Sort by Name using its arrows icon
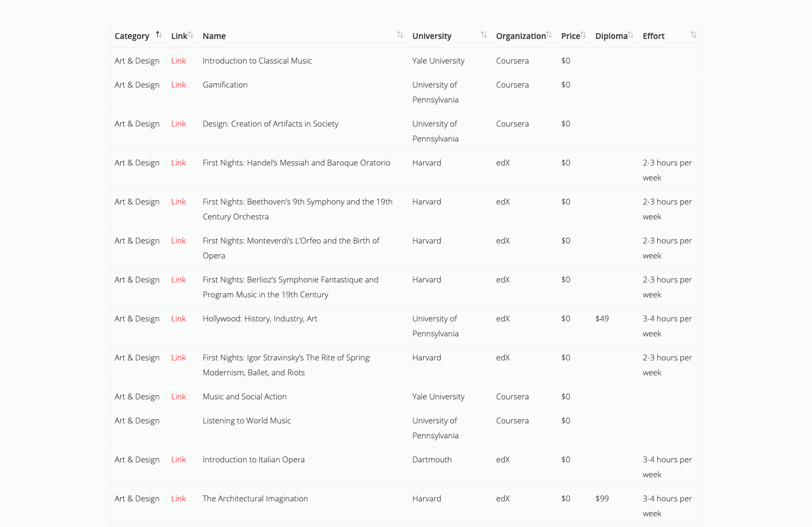This screenshot has height=527, width=812. pos(400,35)
